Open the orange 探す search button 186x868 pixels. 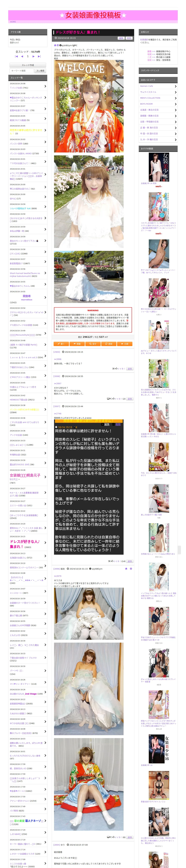(x=93, y=344)
